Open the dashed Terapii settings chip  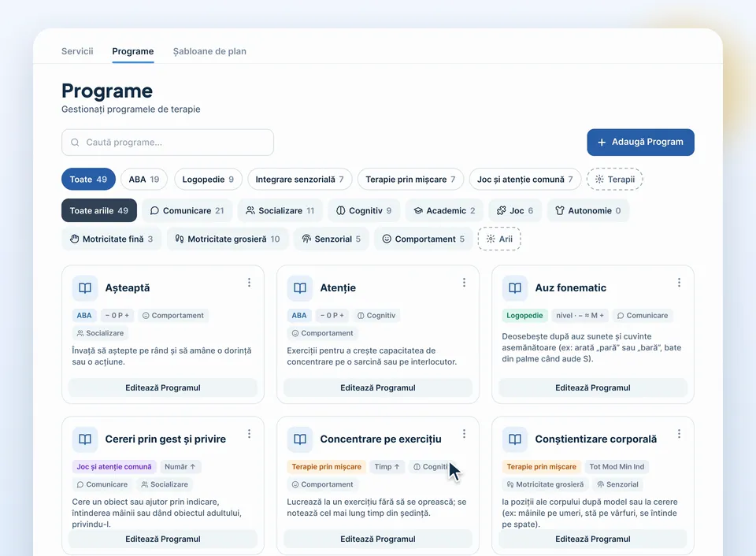click(615, 180)
